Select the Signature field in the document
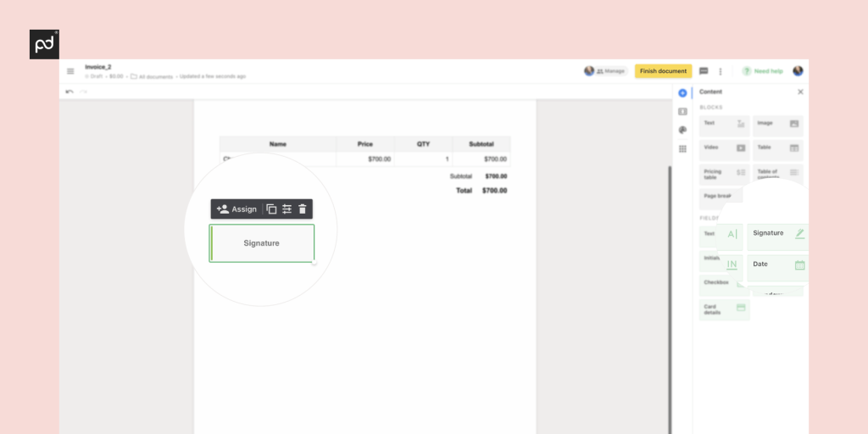The height and width of the screenshot is (434, 868). (261, 243)
